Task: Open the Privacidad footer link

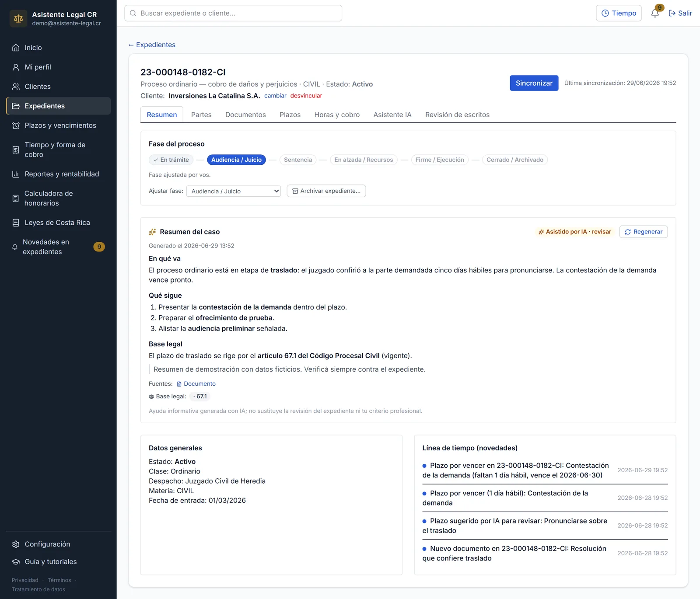Action: point(25,580)
